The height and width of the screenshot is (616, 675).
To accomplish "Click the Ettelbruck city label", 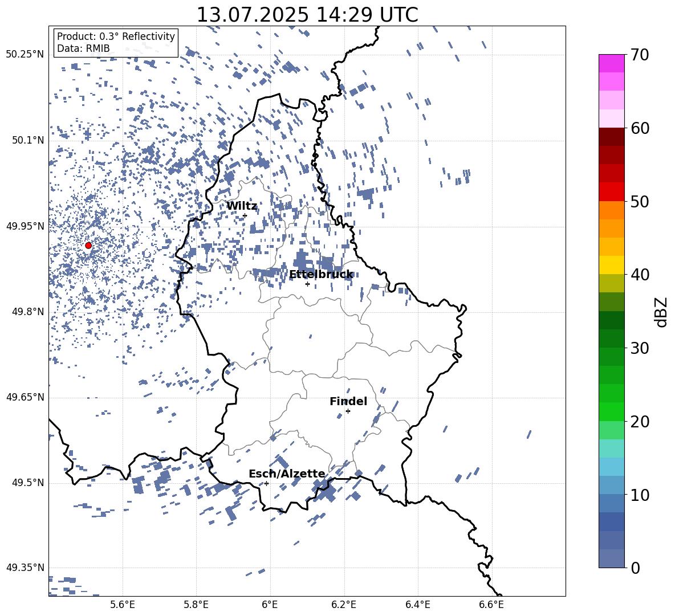I will (321, 275).
